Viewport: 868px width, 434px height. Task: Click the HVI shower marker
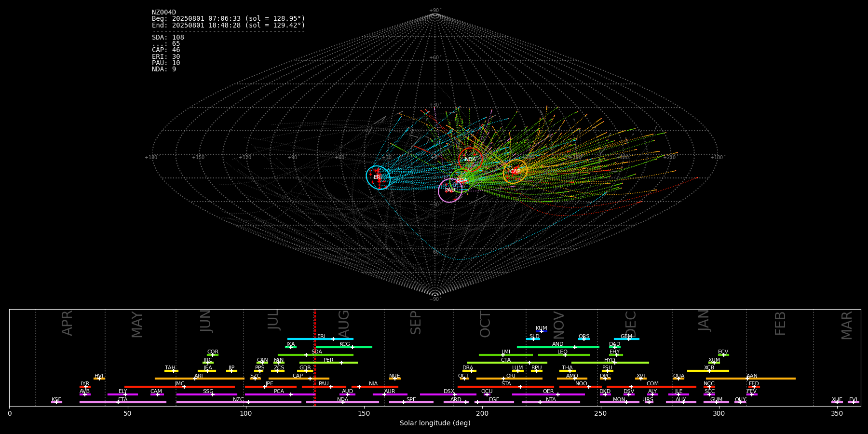tap(99, 379)
